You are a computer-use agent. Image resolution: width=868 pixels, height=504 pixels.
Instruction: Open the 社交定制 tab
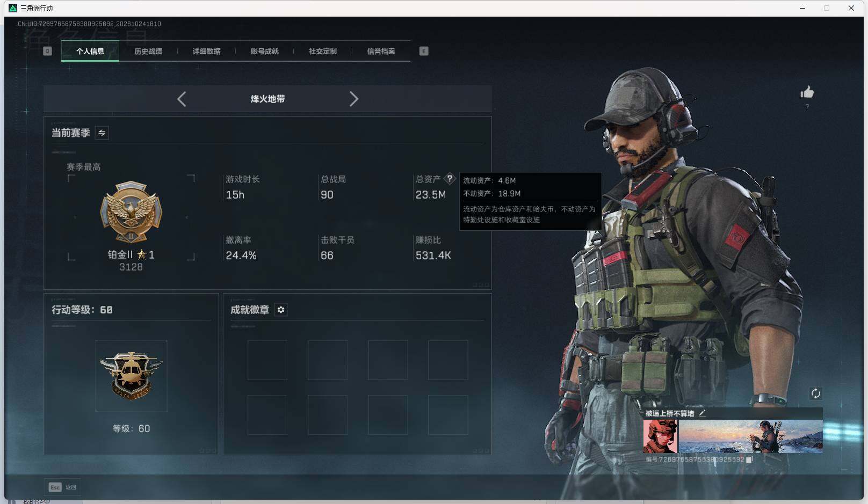tap(323, 51)
